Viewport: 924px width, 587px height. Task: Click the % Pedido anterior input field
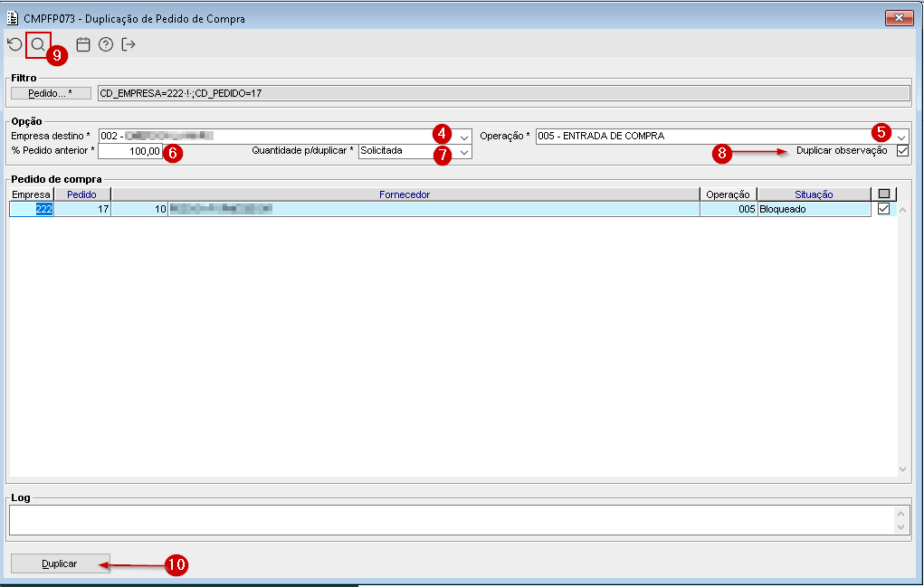129,151
